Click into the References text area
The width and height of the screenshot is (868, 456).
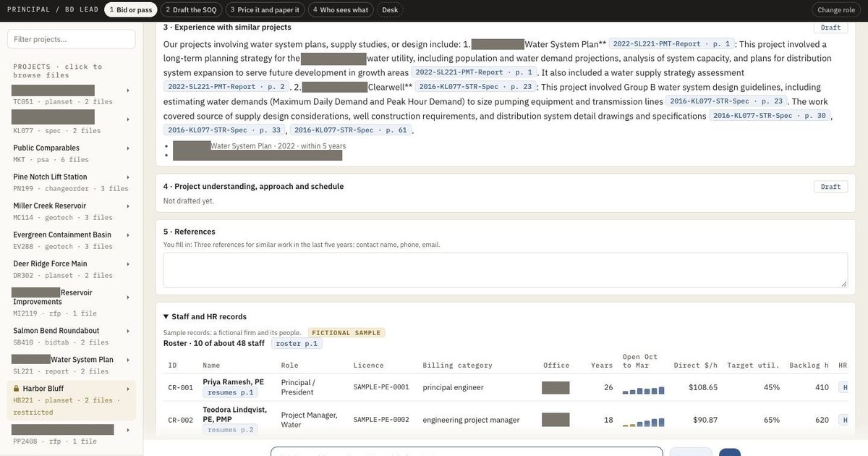coord(506,270)
